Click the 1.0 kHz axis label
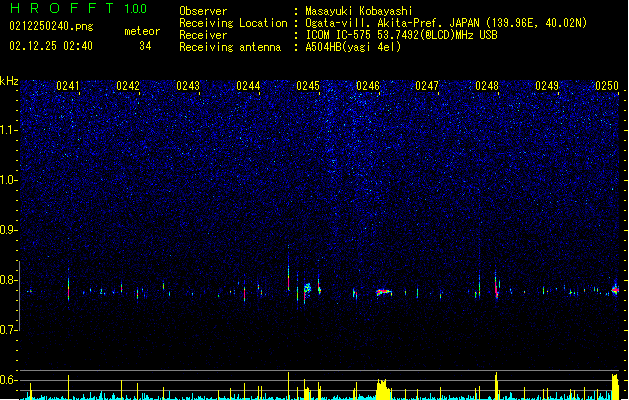The width and height of the screenshot is (629, 400). [8, 180]
